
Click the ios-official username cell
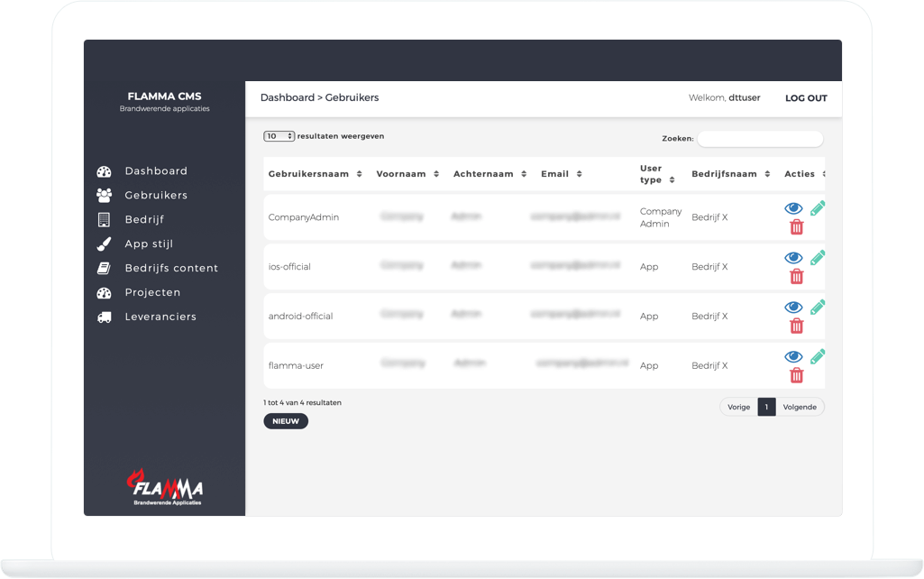click(289, 267)
